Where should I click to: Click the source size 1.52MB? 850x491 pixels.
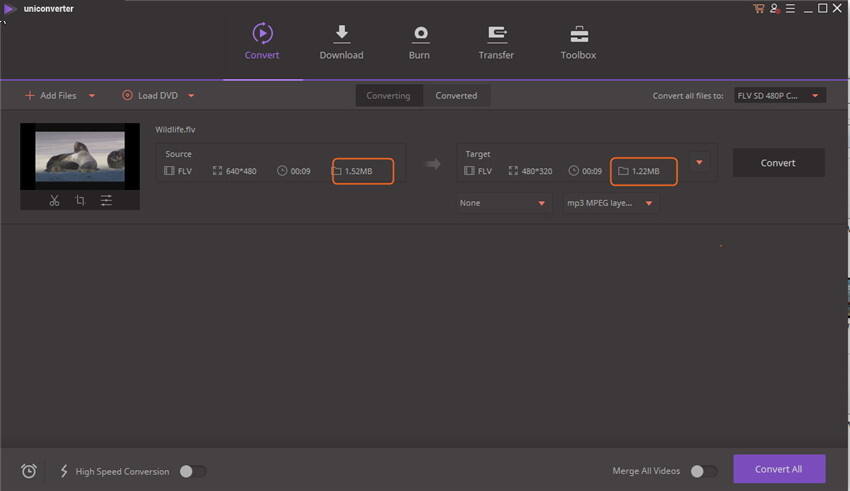(359, 171)
